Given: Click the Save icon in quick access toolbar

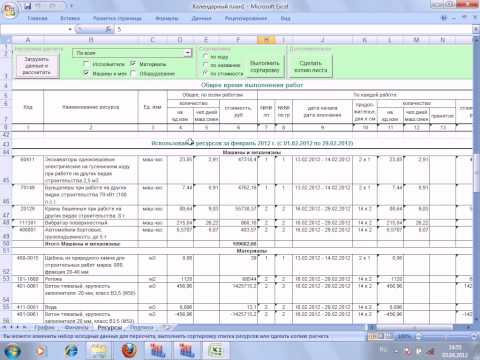Looking at the screenshot, I should (28, 6).
